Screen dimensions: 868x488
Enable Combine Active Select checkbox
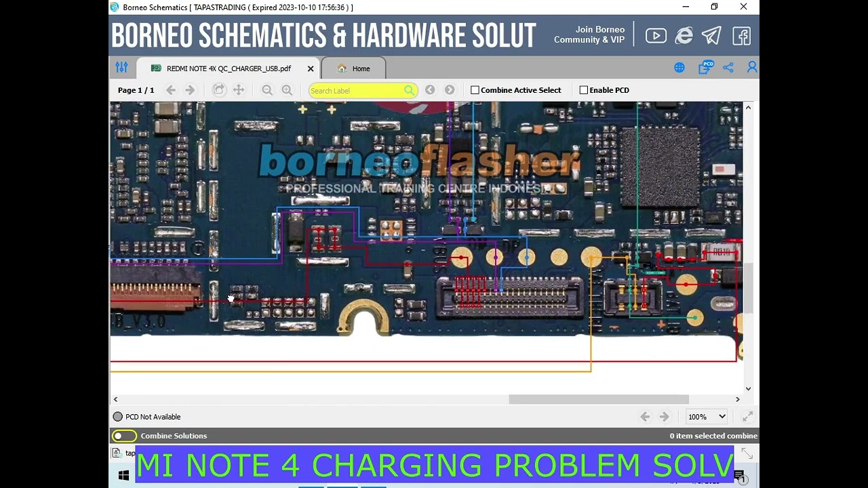(475, 90)
